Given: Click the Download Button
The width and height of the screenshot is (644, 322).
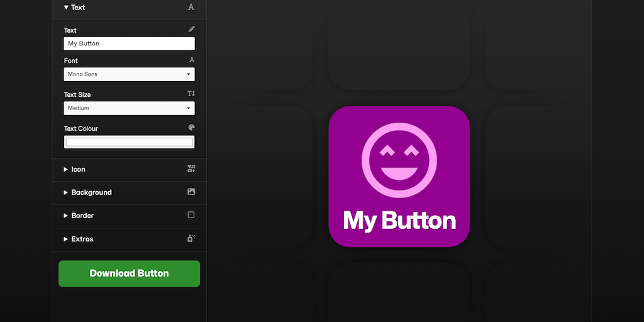Looking at the screenshot, I should tap(130, 274).
